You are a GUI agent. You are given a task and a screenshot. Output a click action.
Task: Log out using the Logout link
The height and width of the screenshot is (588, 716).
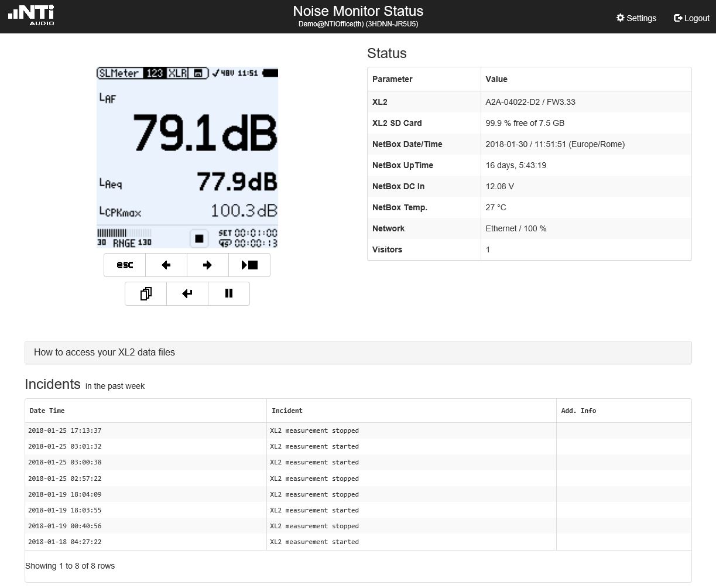pyautogui.click(x=691, y=18)
